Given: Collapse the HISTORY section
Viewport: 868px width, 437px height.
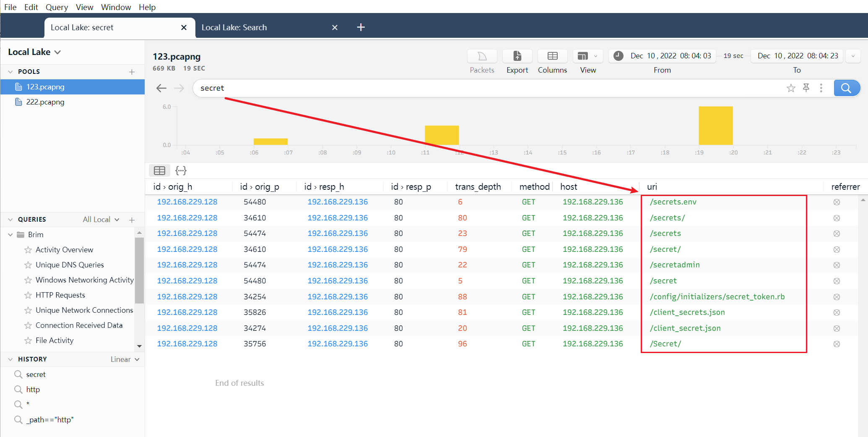Looking at the screenshot, I should [10, 359].
